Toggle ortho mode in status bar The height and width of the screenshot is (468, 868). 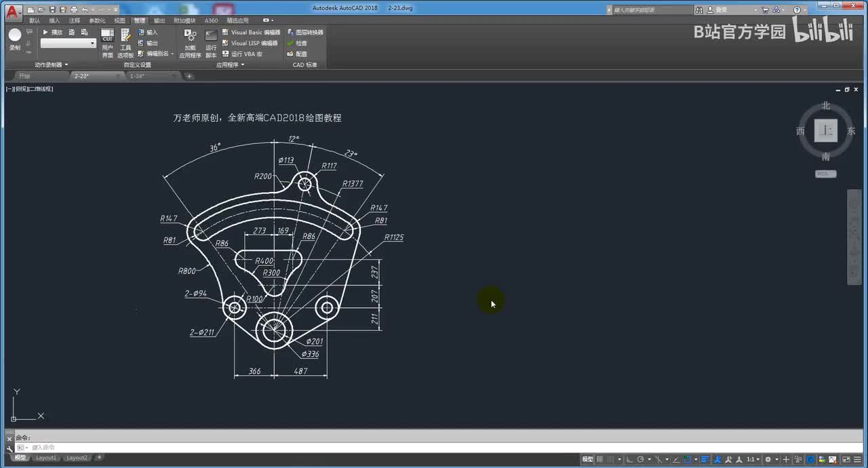(629, 459)
